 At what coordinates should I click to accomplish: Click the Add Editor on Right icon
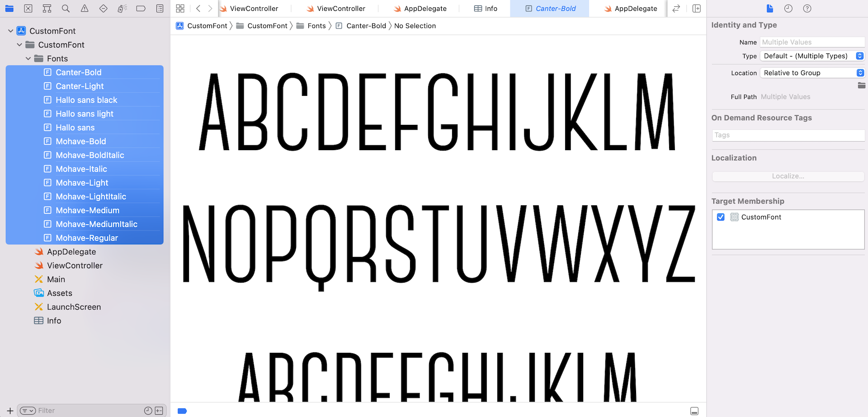[697, 9]
